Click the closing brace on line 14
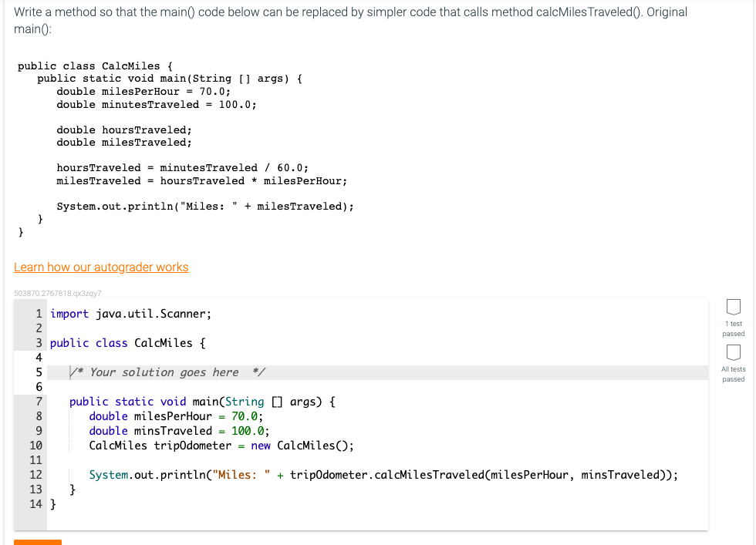This screenshot has width=756, height=545. (x=52, y=504)
